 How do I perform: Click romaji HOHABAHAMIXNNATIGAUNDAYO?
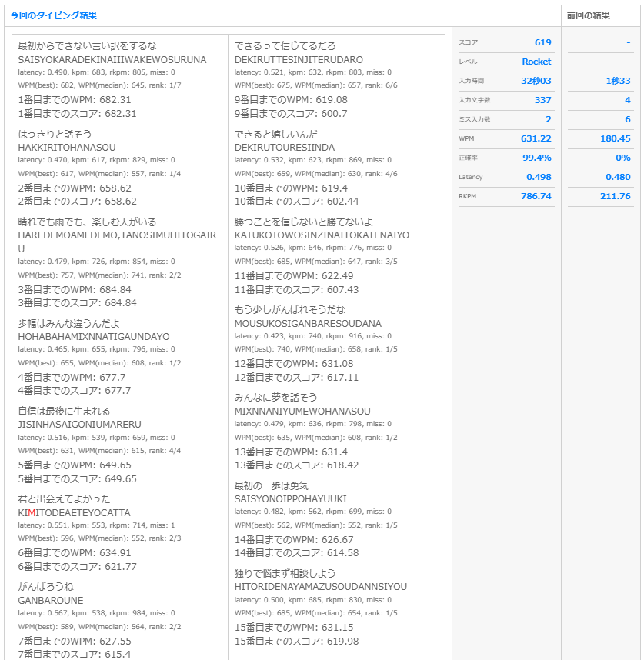point(93,337)
